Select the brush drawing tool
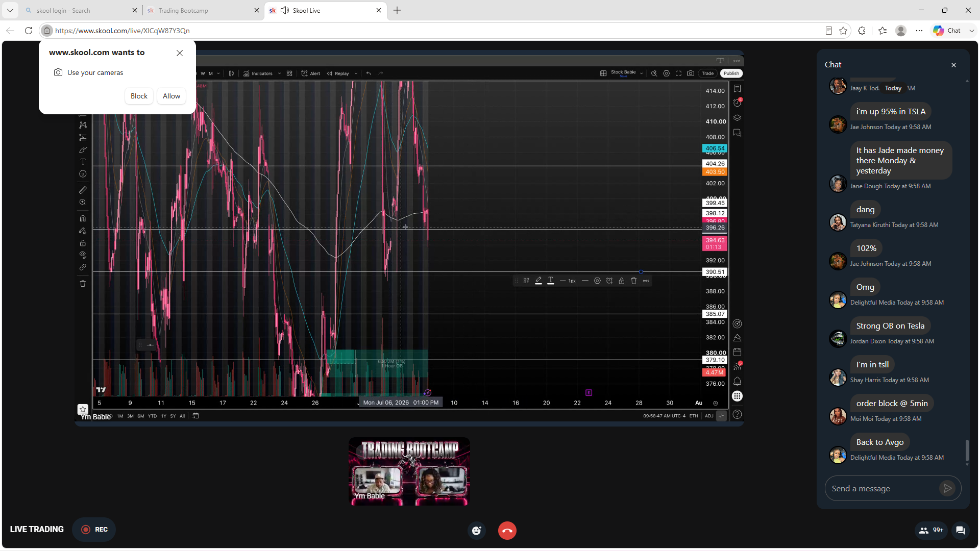Viewport: 980px width, 551px height. click(83, 149)
